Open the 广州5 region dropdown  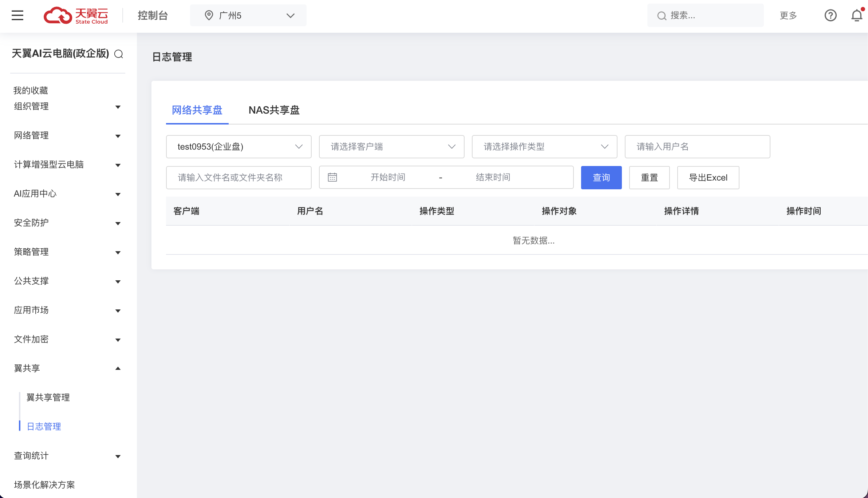point(248,15)
